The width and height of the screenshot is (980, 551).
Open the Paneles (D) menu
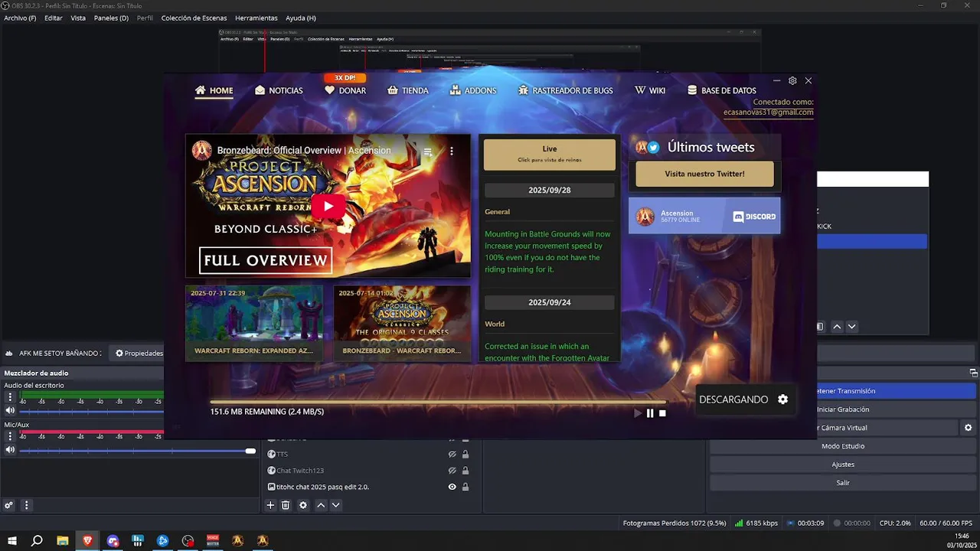[111, 18]
